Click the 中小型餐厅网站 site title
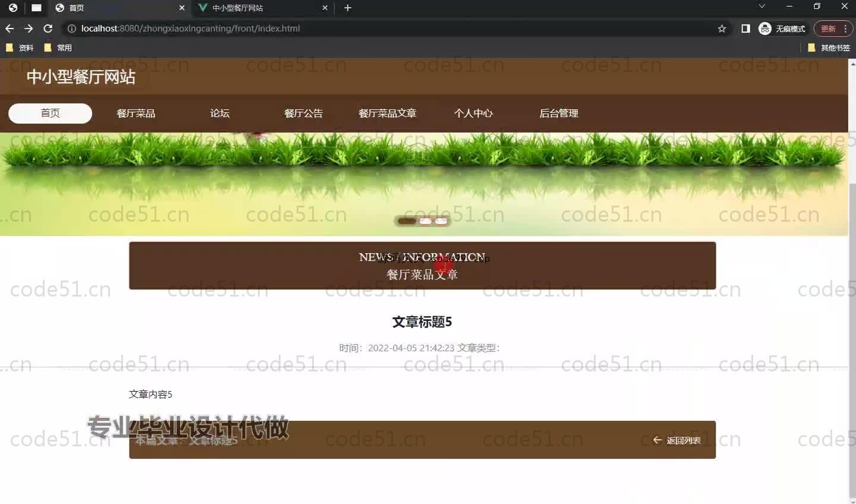The image size is (856, 504). [x=81, y=77]
